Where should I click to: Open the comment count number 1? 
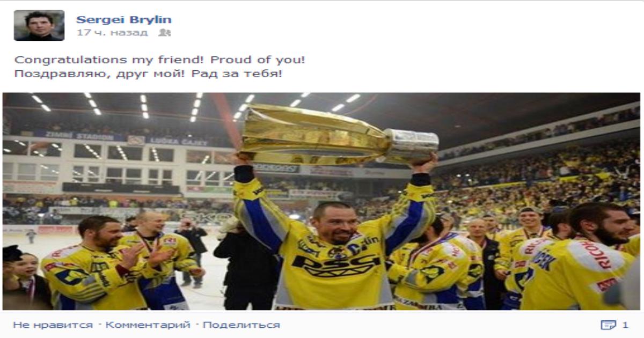tap(625, 325)
